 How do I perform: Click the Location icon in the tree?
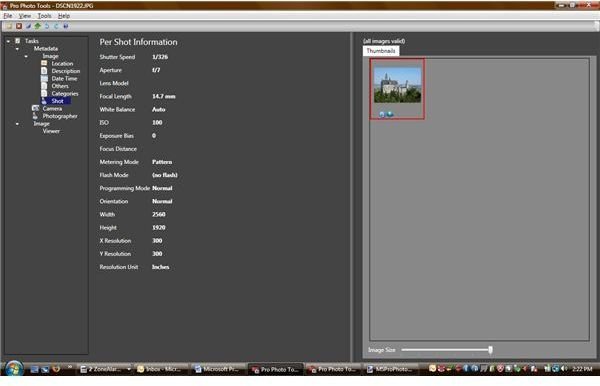pyautogui.click(x=44, y=64)
